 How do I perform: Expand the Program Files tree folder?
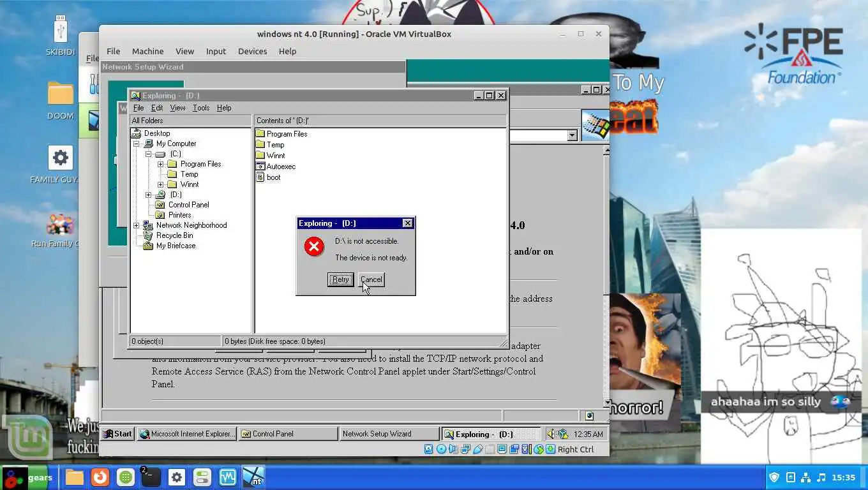(x=160, y=164)
